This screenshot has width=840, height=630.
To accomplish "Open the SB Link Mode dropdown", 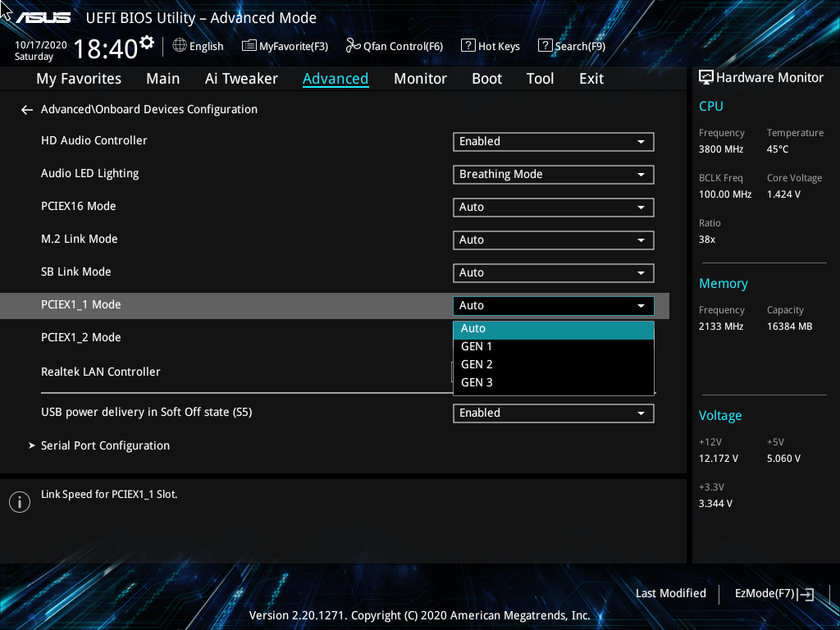I will click(x=554, y=272).
